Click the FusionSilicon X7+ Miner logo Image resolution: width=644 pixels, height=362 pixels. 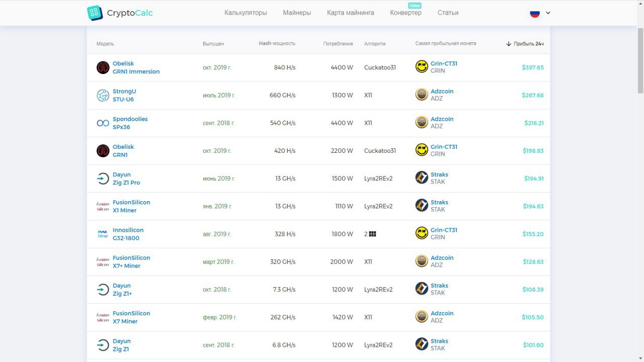103,261
